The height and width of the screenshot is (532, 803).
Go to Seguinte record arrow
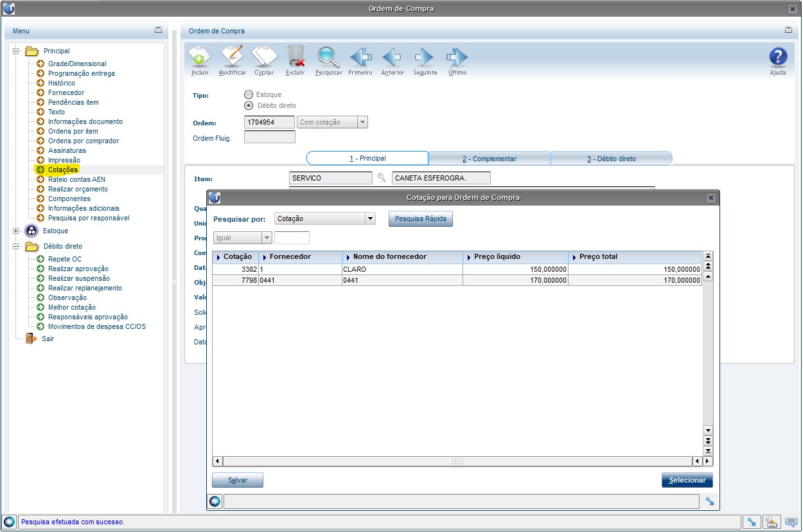[x=424, y=57]
